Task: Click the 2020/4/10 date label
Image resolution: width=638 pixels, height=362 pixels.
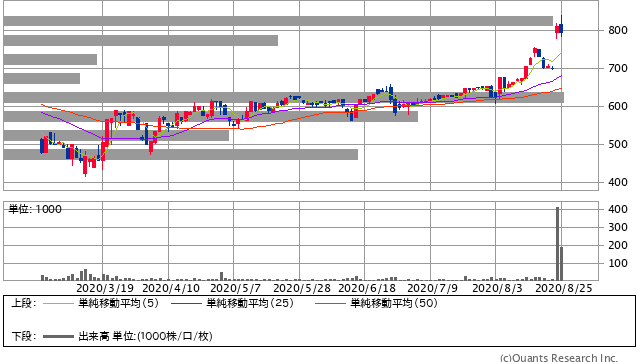Action: 171,288
